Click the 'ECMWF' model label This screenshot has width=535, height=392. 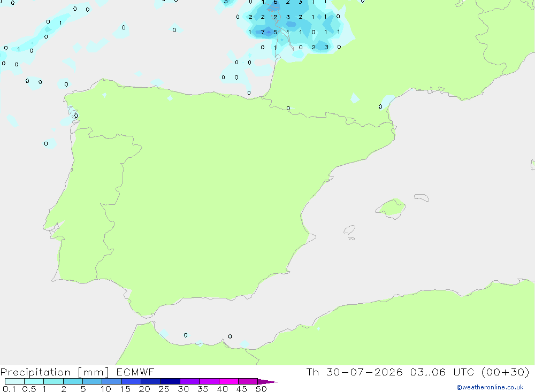click(135, 372)
